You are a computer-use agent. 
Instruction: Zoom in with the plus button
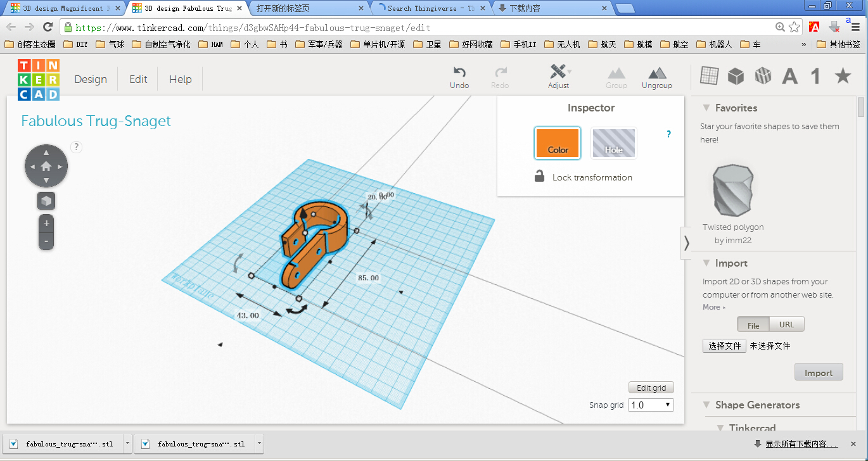46,224
